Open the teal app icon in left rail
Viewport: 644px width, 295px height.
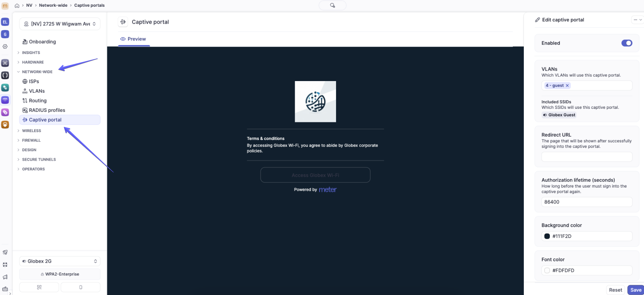click(x=5, y=87)
